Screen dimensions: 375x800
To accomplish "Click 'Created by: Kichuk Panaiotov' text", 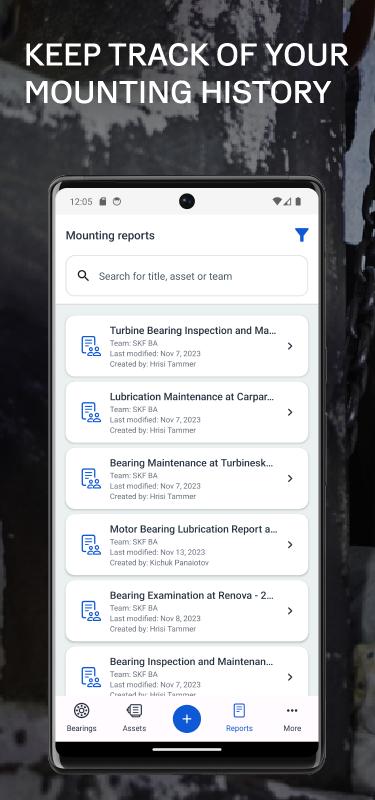I will (x=159, y=563).
